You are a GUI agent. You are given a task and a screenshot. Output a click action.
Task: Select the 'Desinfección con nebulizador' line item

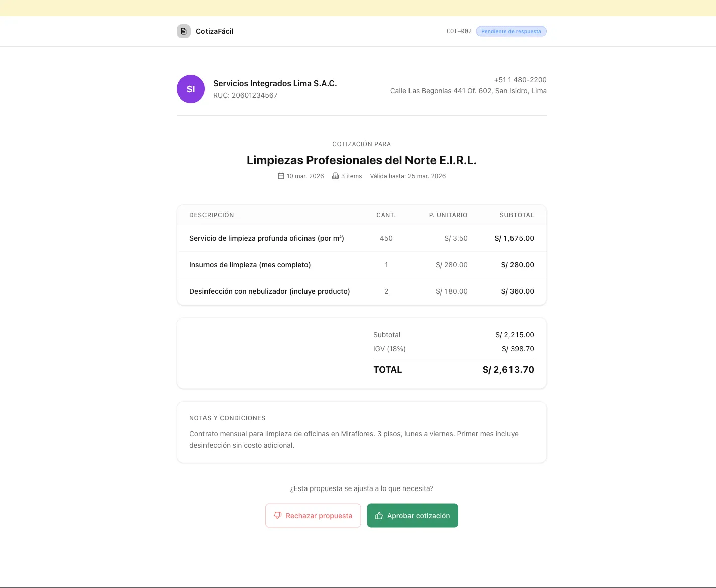269,291
